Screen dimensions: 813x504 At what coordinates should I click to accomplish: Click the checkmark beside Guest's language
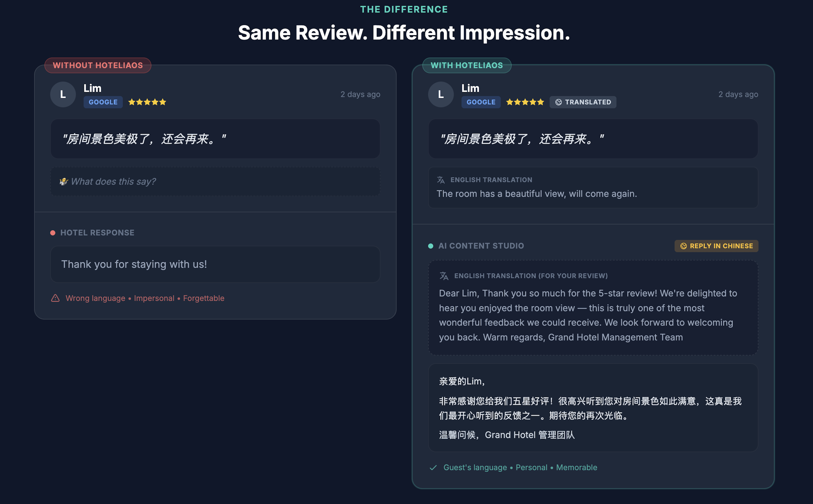(x=434, y=467)
